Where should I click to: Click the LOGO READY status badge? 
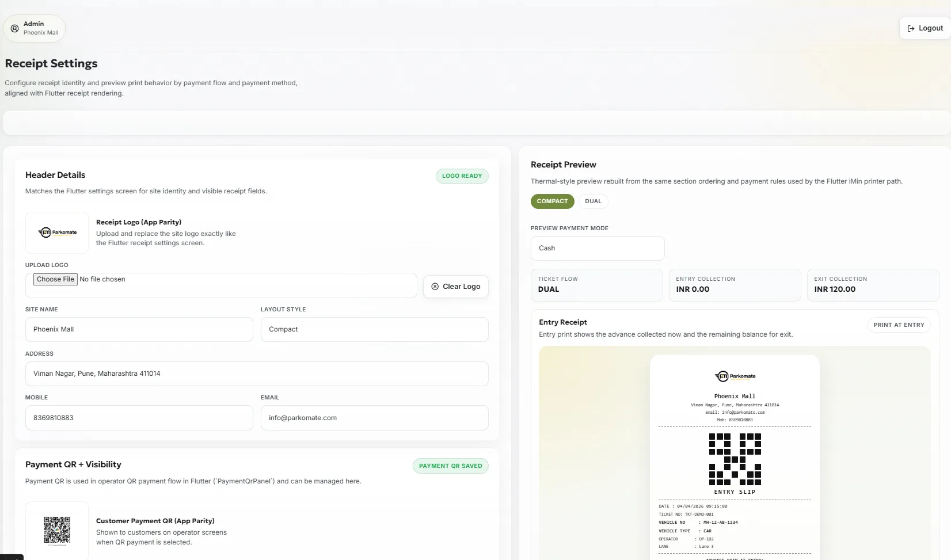pos(462,176)
